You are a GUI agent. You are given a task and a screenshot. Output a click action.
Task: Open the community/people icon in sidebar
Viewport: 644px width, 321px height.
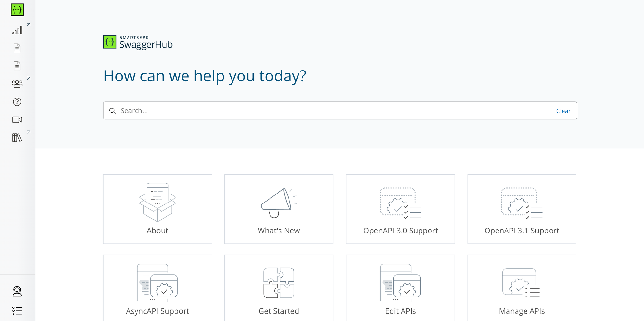click(x=17, y=83)
